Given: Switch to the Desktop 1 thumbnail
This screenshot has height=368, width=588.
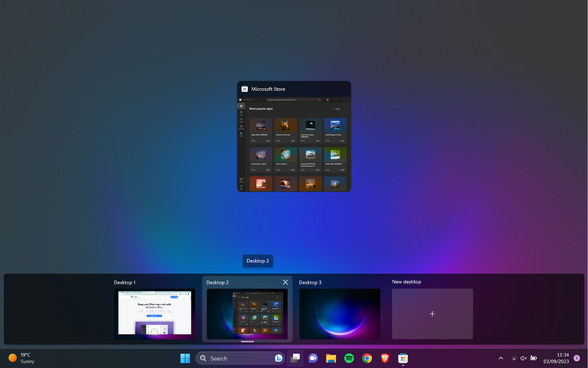Looking at the screenshot, I should point(155,314).
